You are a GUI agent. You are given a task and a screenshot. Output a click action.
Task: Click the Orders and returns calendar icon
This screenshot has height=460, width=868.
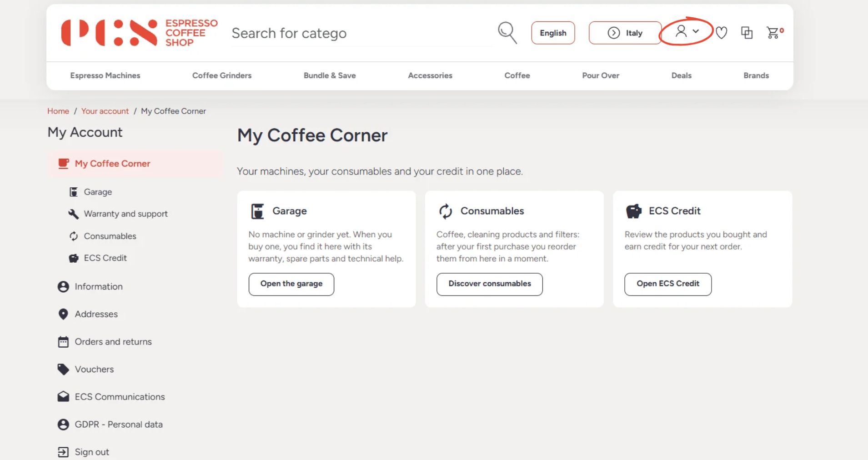click(x=63, y=342)
